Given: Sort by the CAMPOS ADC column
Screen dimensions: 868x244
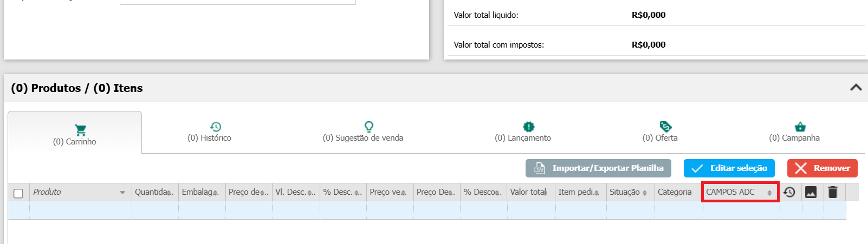Looking at the screenshot, I should (740, 192).
